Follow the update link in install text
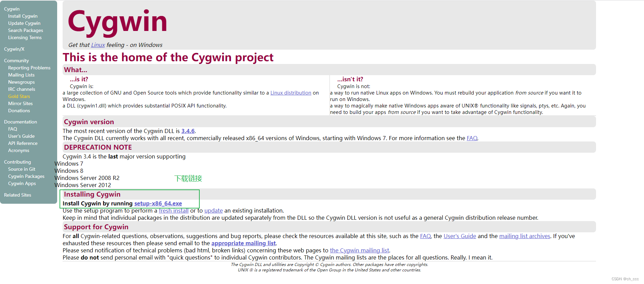This screenshot has height=284, width=644. click(x=214, y=211)
